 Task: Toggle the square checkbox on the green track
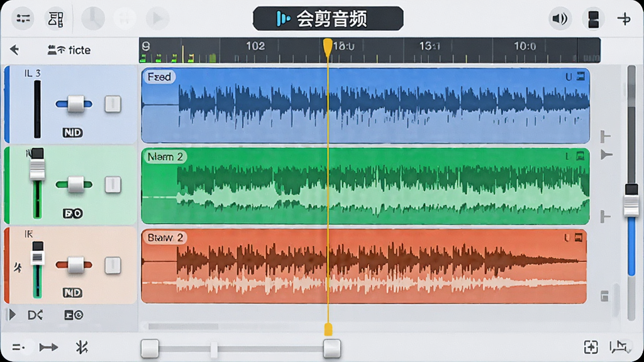(113, 184)
